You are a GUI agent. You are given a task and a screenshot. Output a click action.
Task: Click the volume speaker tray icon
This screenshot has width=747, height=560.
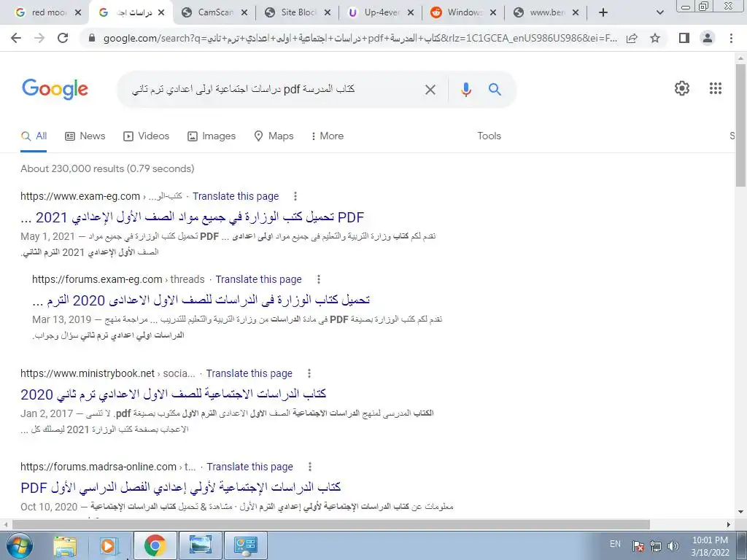pos(673,546)
